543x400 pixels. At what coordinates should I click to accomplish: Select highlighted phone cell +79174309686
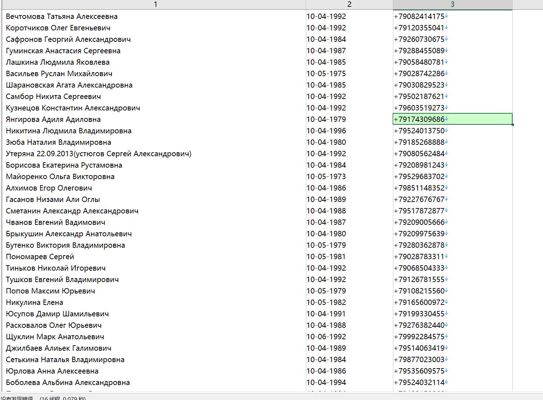[x=452, y=119]
